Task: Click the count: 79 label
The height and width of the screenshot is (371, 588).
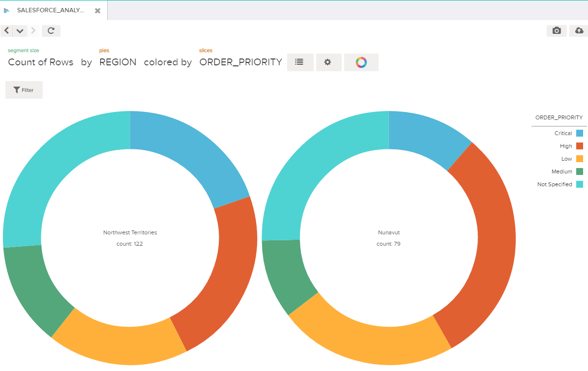Action: (x=388, y=244)
